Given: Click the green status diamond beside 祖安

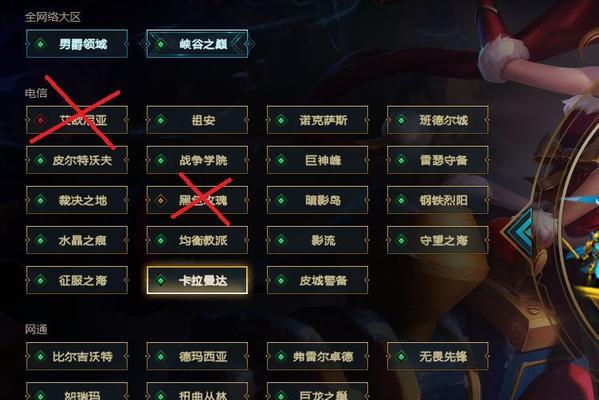Looking at the screenshot, I should point(161,120).
